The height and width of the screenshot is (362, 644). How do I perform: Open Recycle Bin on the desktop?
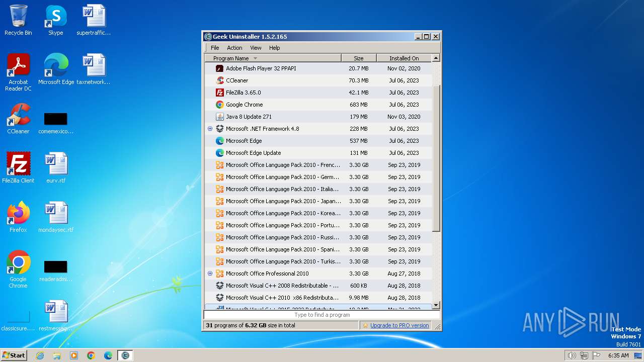click(x=18, y=20)
